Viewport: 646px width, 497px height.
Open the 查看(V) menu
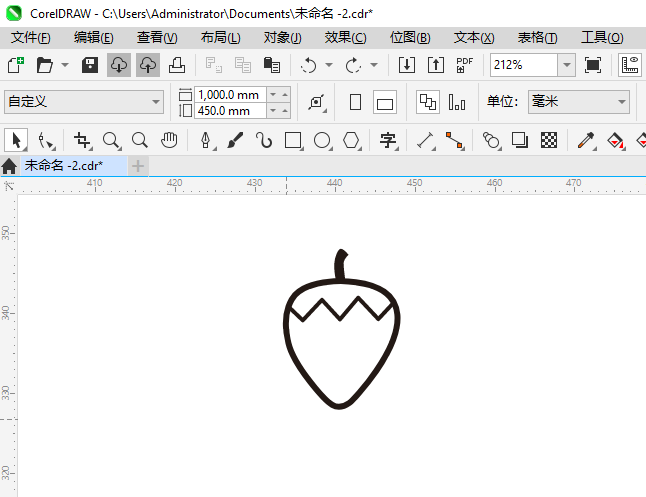(157, 38)
